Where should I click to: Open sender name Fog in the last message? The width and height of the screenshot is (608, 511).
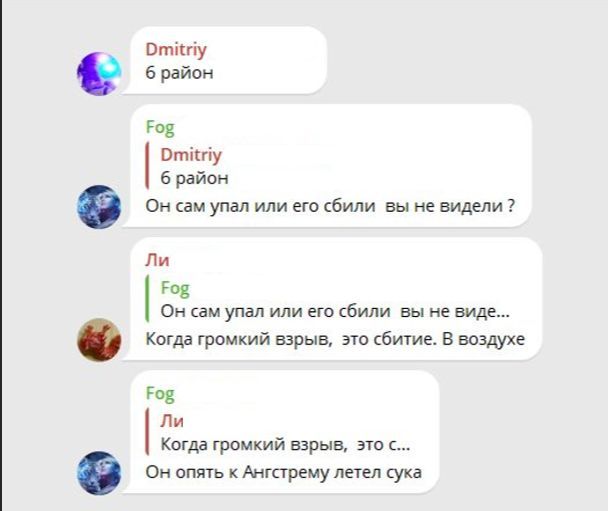point(160,394)
